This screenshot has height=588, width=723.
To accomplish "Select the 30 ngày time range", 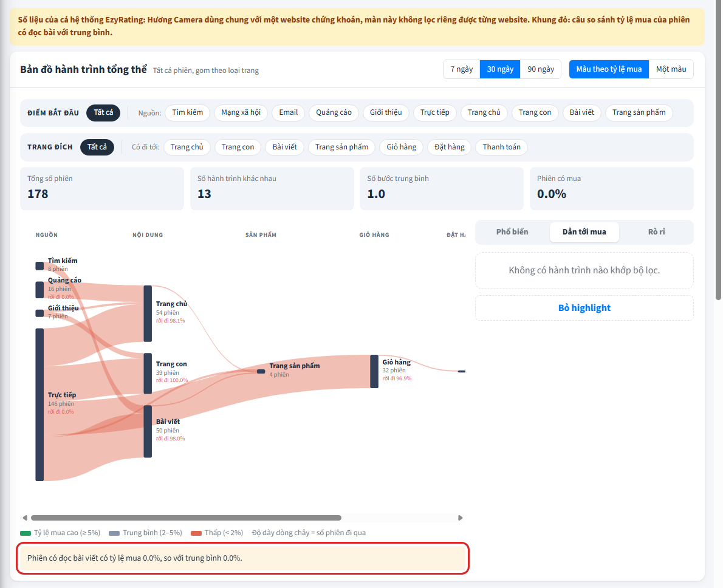I will click(500, 69).
